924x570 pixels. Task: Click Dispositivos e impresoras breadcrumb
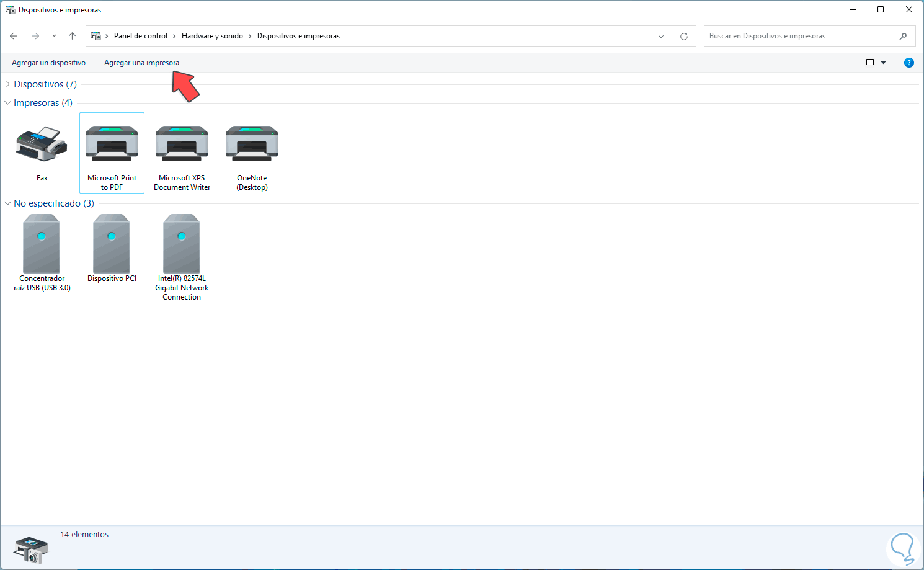pos(298,36)
